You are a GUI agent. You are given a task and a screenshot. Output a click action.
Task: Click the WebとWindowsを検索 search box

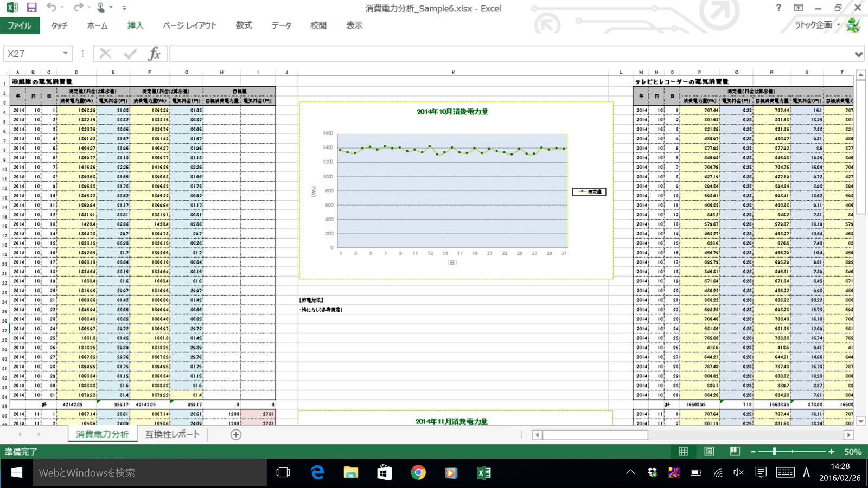coord(150,473)
